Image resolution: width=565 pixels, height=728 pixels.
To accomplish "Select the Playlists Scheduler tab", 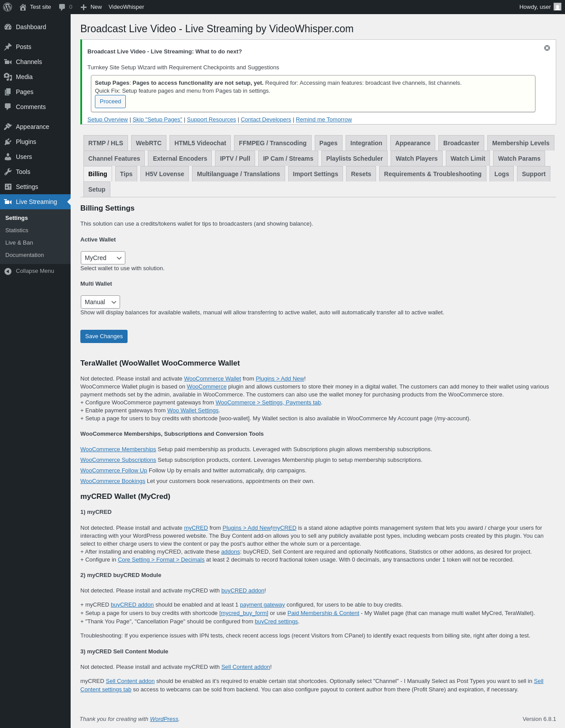I will tap(354, 158).
